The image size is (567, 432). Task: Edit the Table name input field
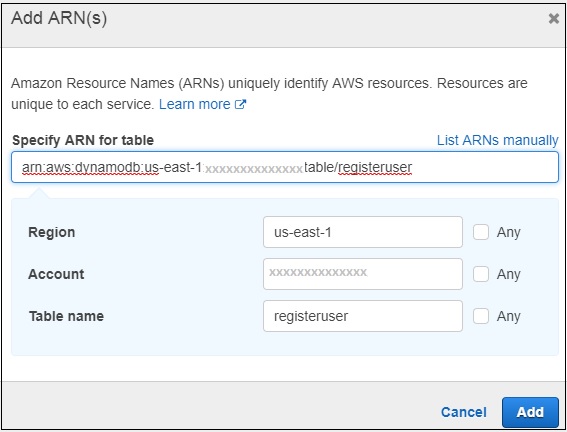click(363, 316)
